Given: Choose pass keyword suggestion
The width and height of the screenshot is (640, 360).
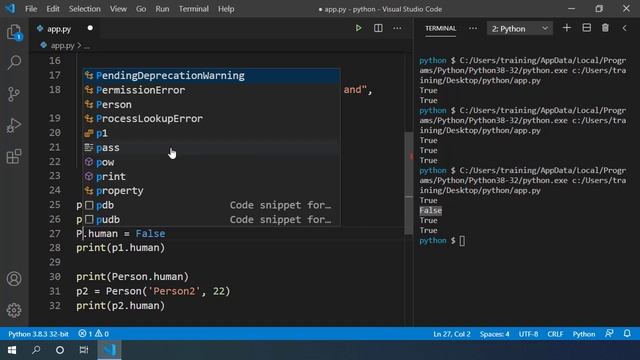Looking at the screenshot, I should (x=211, y=147).
